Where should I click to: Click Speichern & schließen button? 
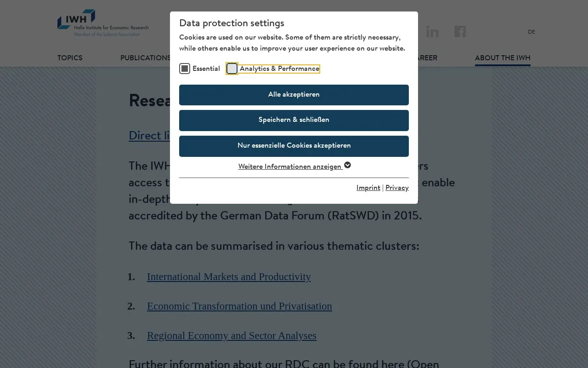click(x=294, y=120)
